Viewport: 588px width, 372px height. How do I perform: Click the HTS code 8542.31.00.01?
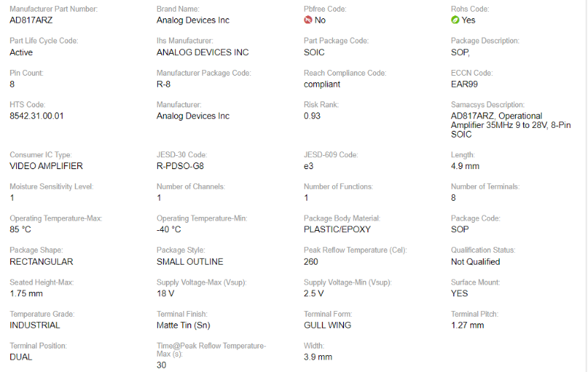point(37,116)
